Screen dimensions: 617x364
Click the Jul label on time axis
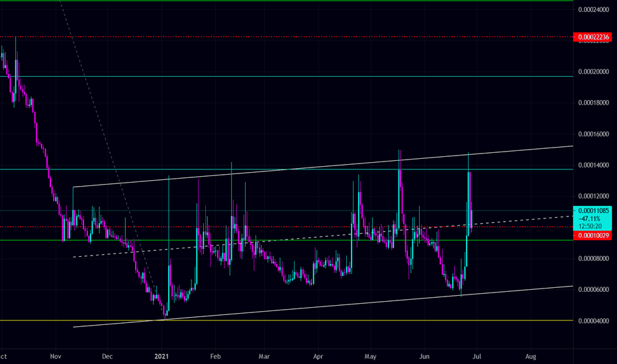(477, 357)
